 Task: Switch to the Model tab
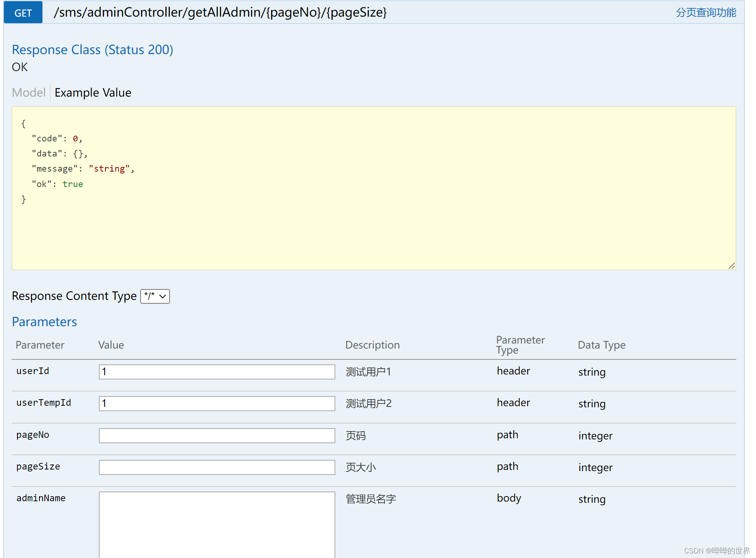[x=29, y=93]
